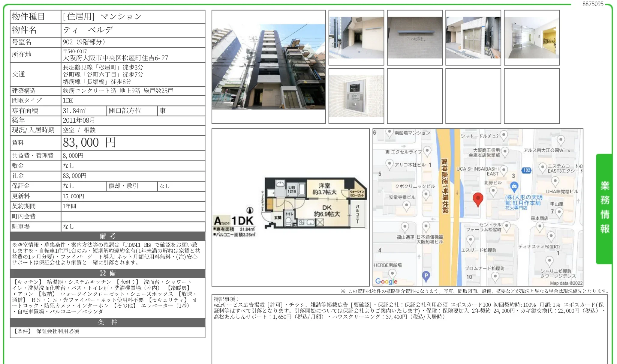Click the UCA SHINSAIBASHI EAST map pin
This screenshot has height=364, width=617.
tap(504, 170)
